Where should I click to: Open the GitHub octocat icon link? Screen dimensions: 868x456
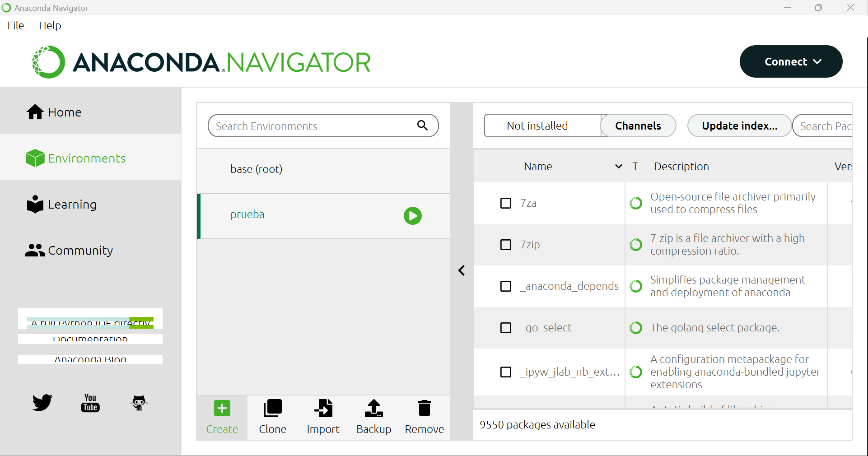click(139, 402)
